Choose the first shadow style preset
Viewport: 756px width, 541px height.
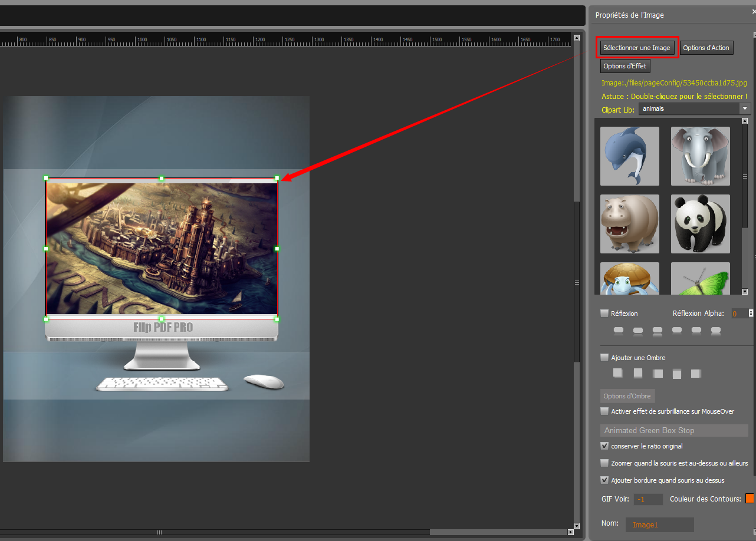[618, 373]
